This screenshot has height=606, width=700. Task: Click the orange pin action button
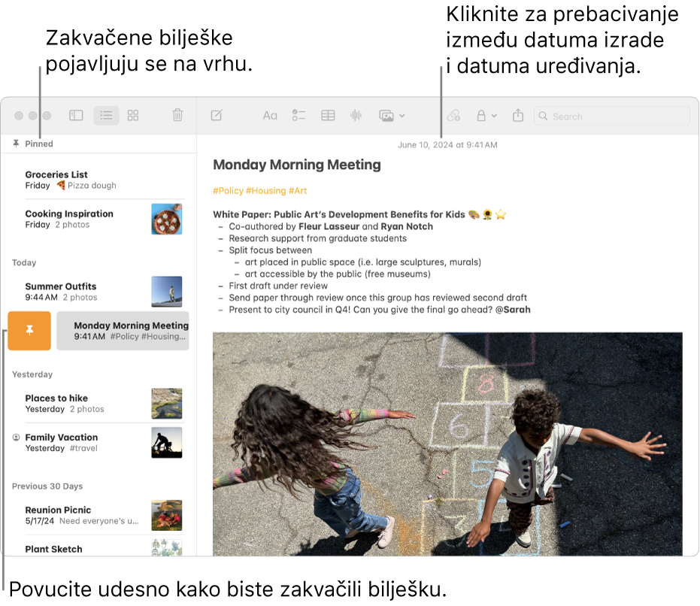coord(29,331)
